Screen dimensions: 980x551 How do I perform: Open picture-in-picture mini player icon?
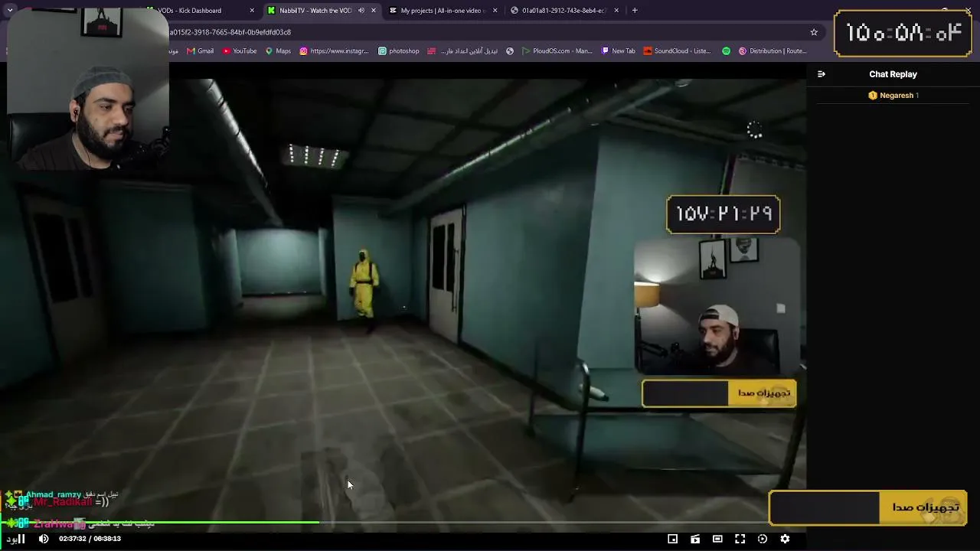[672, 539]
